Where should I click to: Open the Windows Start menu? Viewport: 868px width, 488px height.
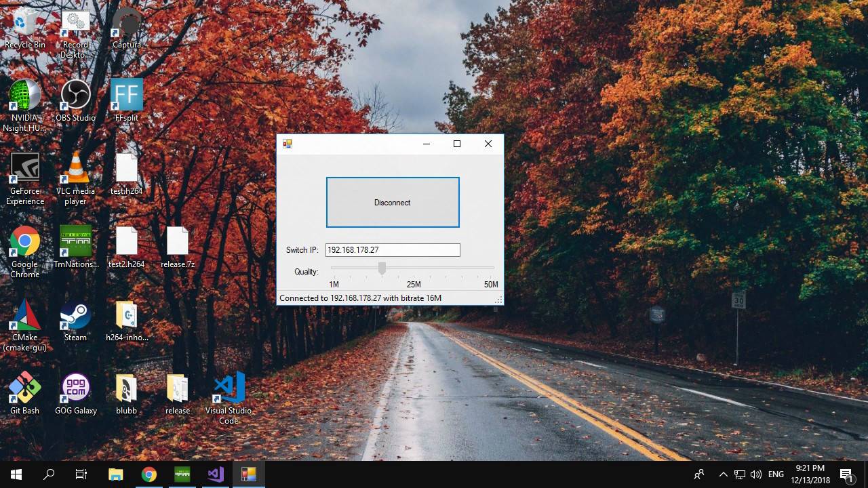[16, 474]
